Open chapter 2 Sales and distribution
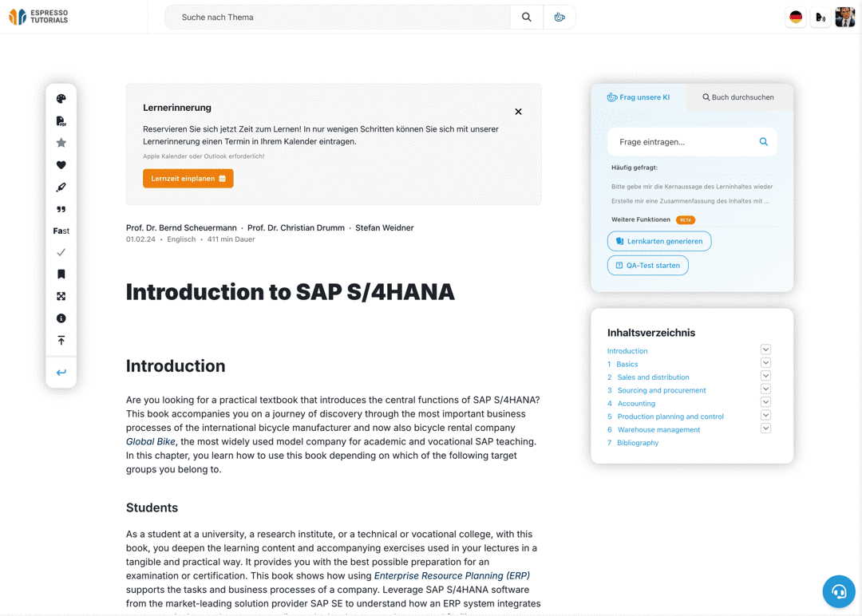Screen dimensions: 862x616 click(x=648, y=377)
